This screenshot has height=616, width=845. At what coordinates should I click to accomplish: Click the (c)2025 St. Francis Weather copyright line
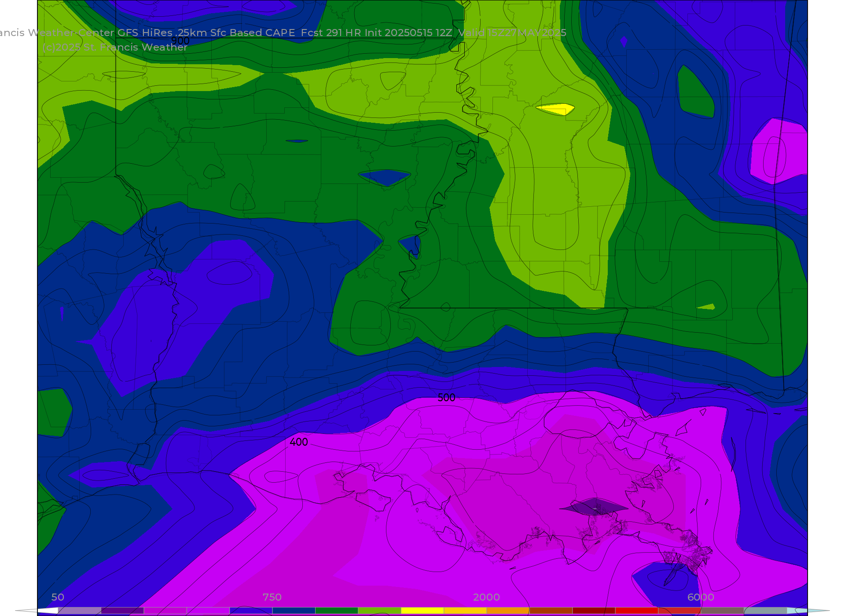(x=115, y=47)
